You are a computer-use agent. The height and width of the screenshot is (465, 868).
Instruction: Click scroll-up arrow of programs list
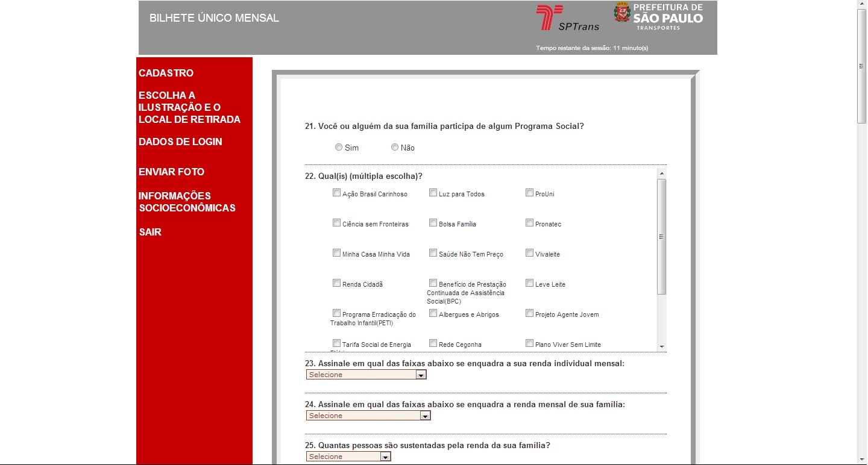(661, 173)
